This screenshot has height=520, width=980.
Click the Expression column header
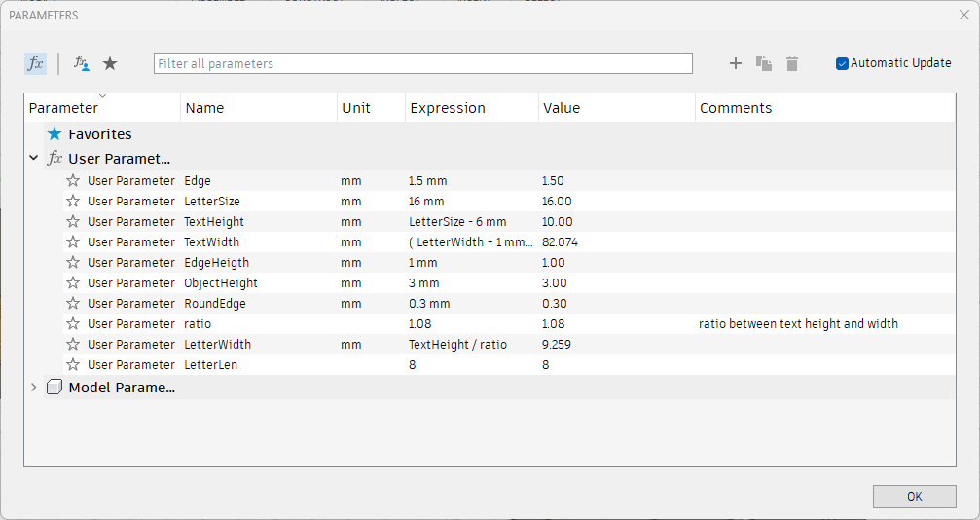pyautogui.click(x=448, y=108)
